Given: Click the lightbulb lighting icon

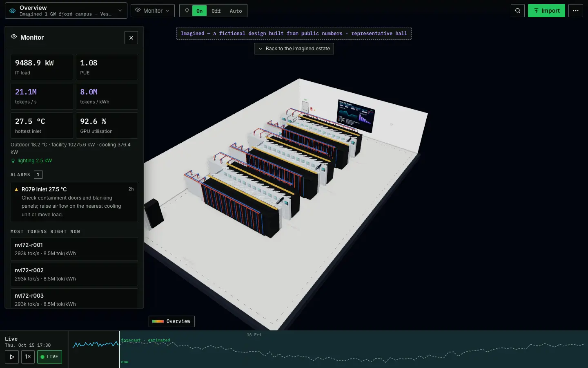Looking at the screenshot, I should [x=187, y=11].
